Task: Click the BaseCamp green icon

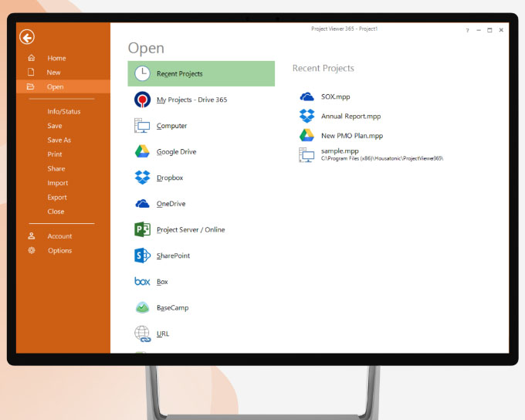Action: [x=142, y=307]
